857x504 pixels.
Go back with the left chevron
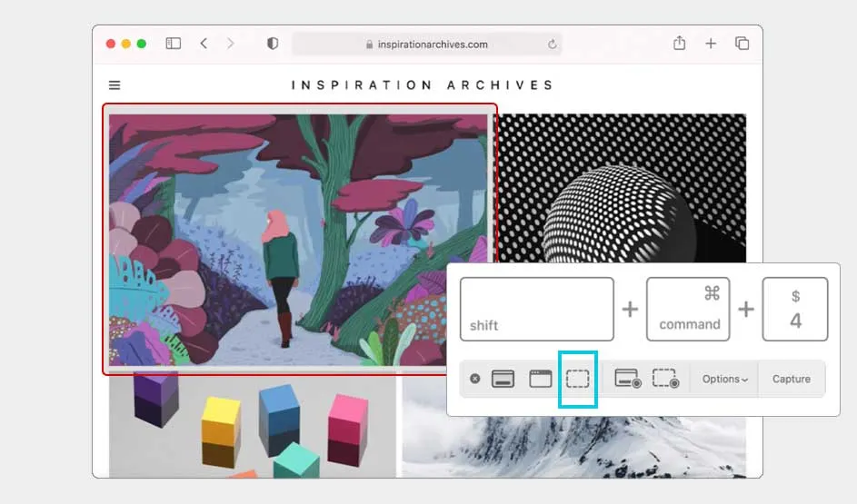[204, 44]
